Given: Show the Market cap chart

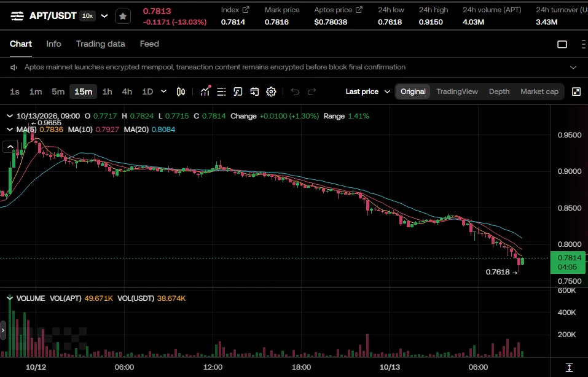Looking at the screenshot, I should [x=539, y=91].
